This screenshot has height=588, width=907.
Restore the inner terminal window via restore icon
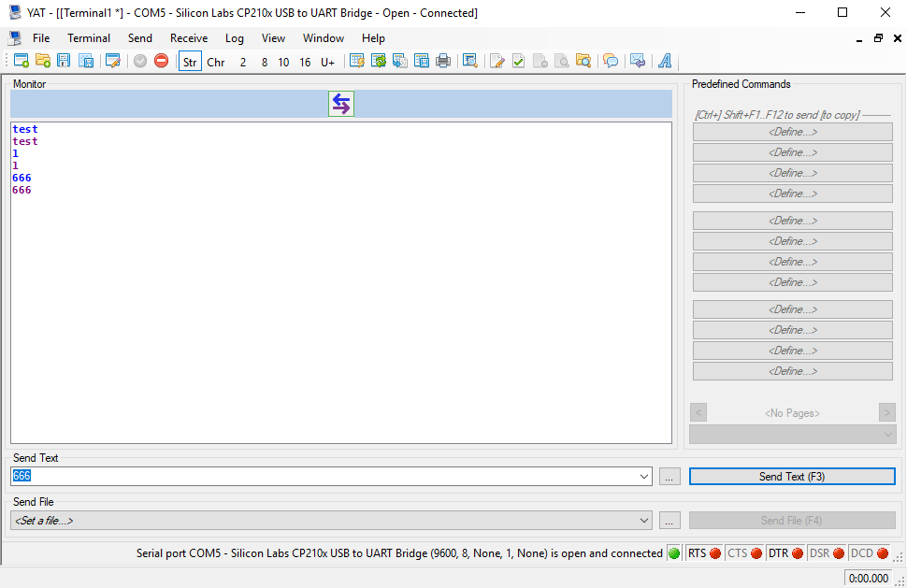point(878,38)
